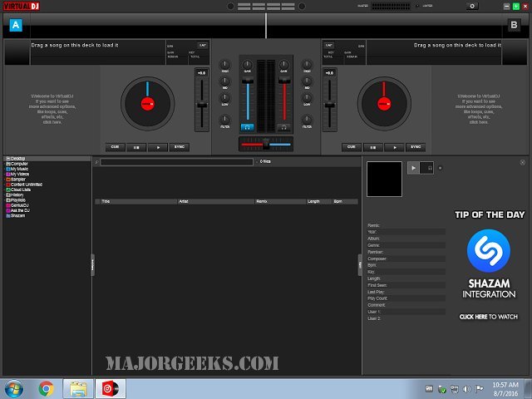Select deck B badge icon
Image resolution: width=532 pixels, height=399 pixels.
tap(515, 26)
